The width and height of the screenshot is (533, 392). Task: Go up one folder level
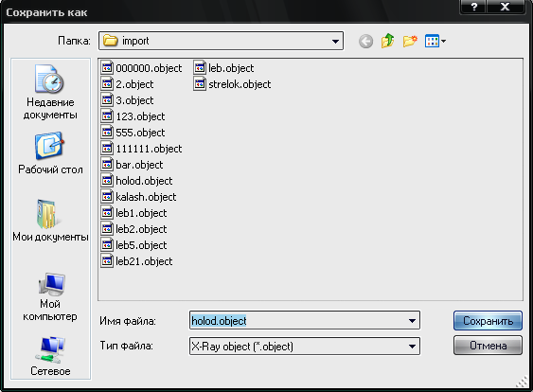pos(387,41)
